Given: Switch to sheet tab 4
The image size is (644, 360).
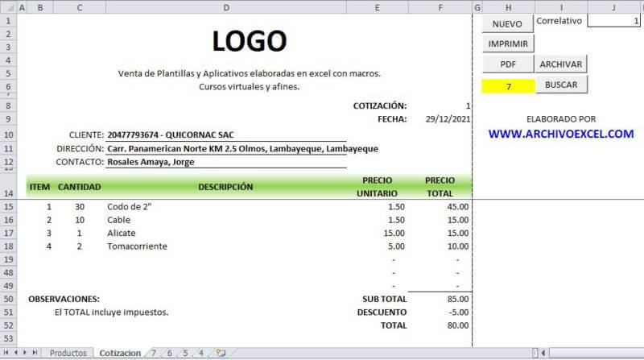Looking at the screenshot, I should click(x=200, y=353).
